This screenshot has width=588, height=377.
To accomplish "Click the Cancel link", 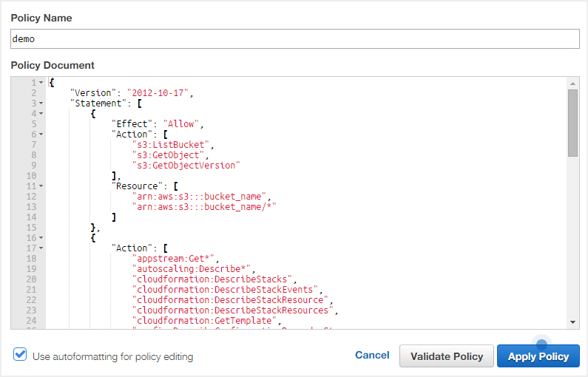I will pos(372,355).
